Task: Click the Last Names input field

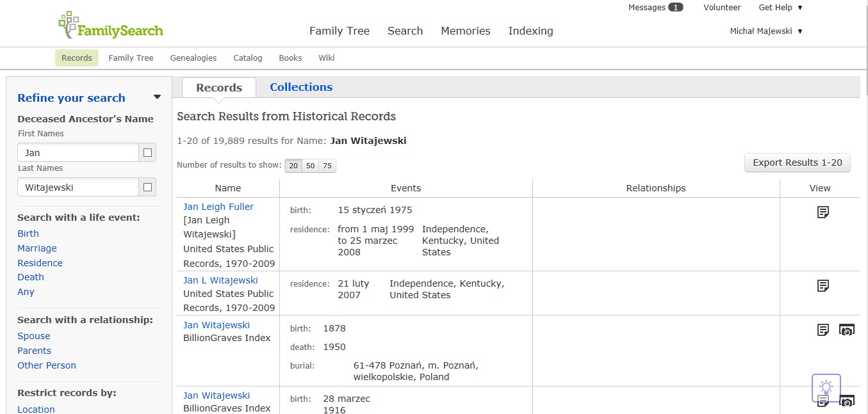Action: [x=78, y=187]
